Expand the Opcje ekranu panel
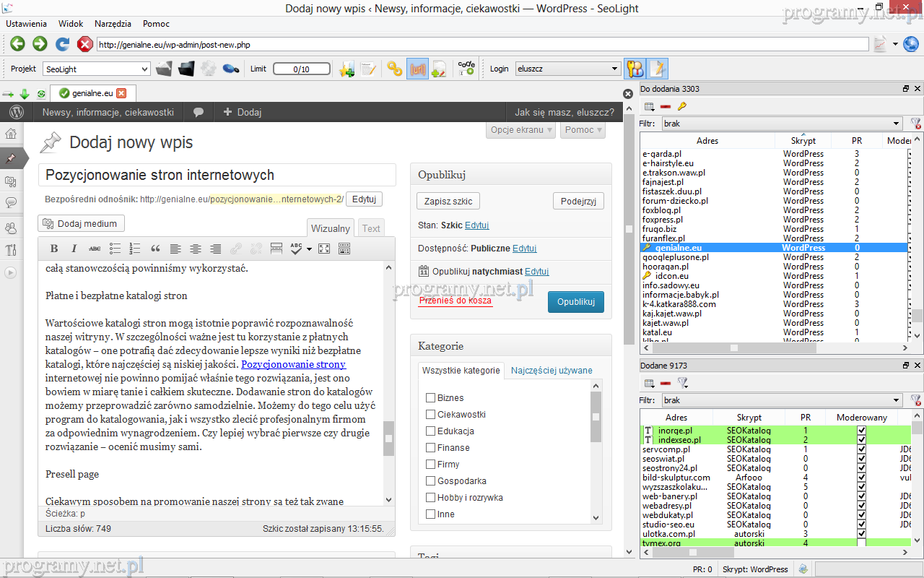The width and height of the screenshot is (924, 578). pyautogui.click(x=522, y=130)
